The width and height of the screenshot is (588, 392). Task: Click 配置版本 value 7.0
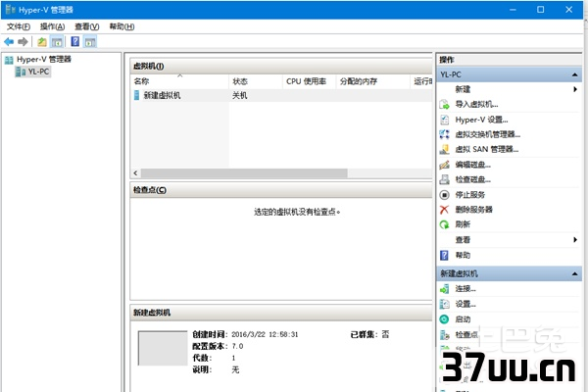237,346
